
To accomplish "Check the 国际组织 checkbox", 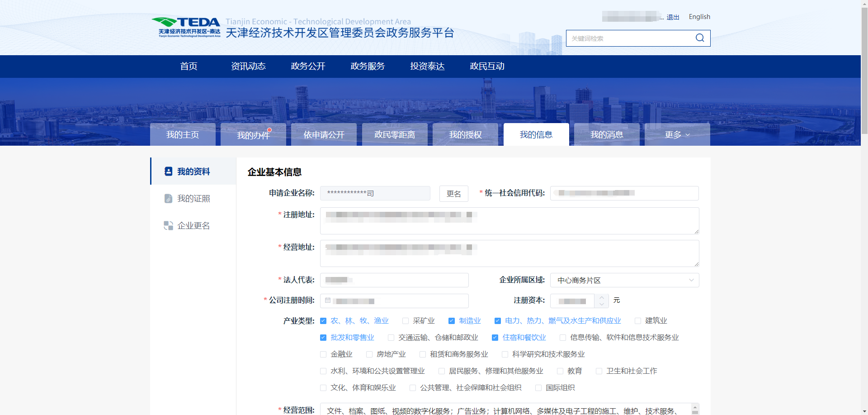I will pyautogui.click(x=538, y=388).
